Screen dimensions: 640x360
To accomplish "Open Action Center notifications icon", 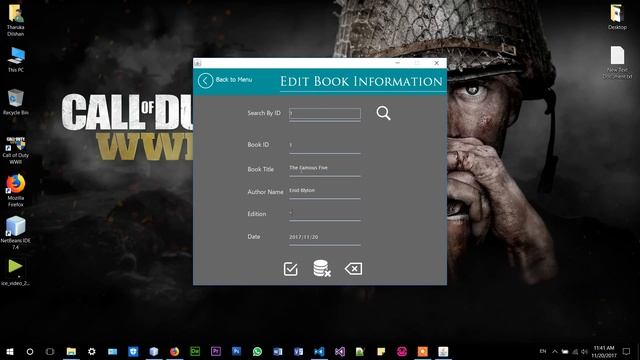I will coord(626,351).
